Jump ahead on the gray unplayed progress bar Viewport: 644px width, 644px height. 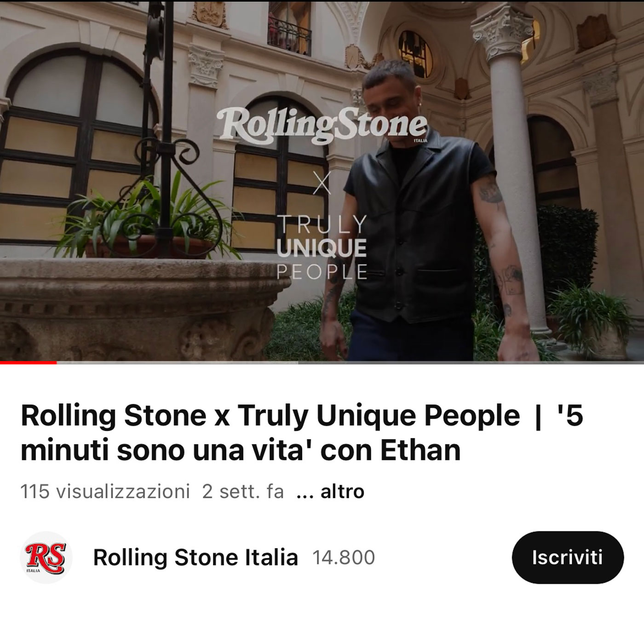(351, 362)
